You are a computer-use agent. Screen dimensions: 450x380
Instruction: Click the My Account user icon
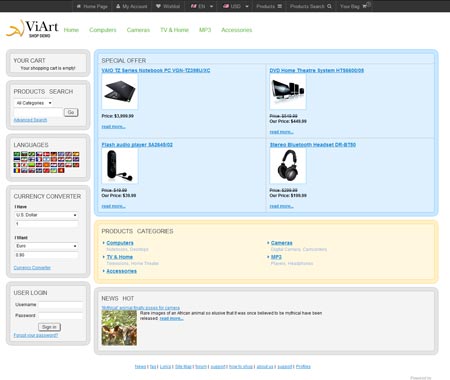pyautogui.click(x=118, y=6)
